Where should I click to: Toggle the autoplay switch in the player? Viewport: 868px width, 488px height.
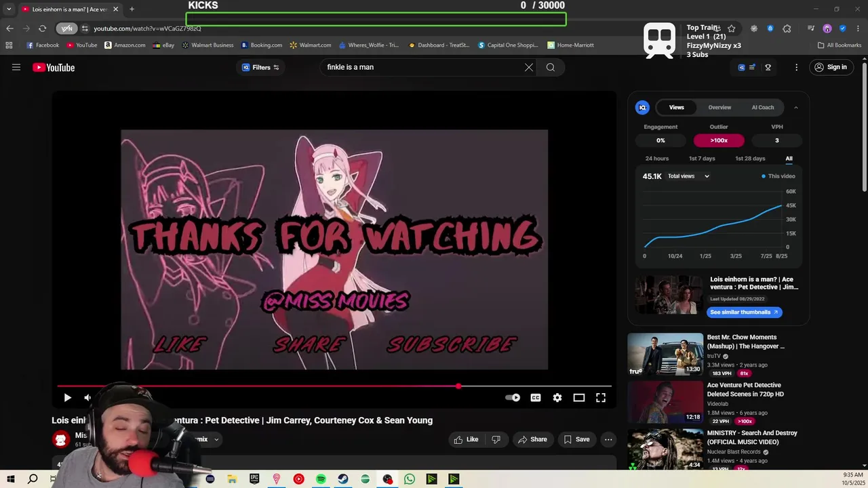pyautogui.click(x=513, y=398)
